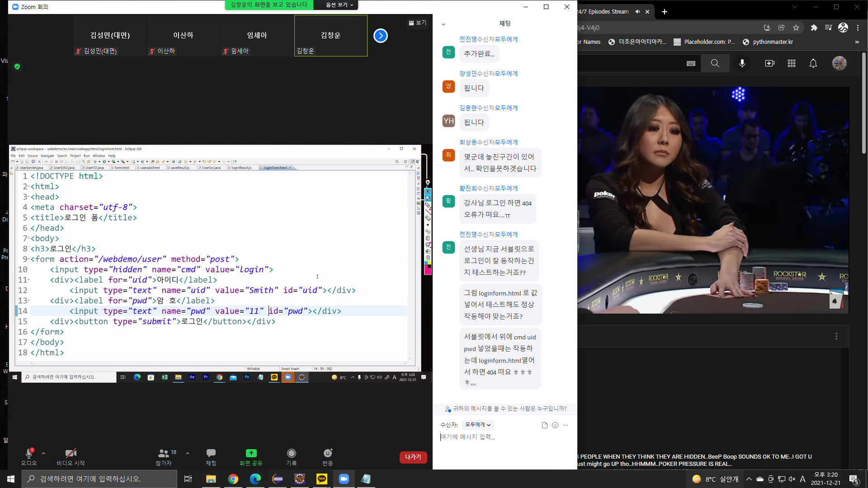Open the emoji picker in chat
The image size is (868, 488).
click(555, 425)
